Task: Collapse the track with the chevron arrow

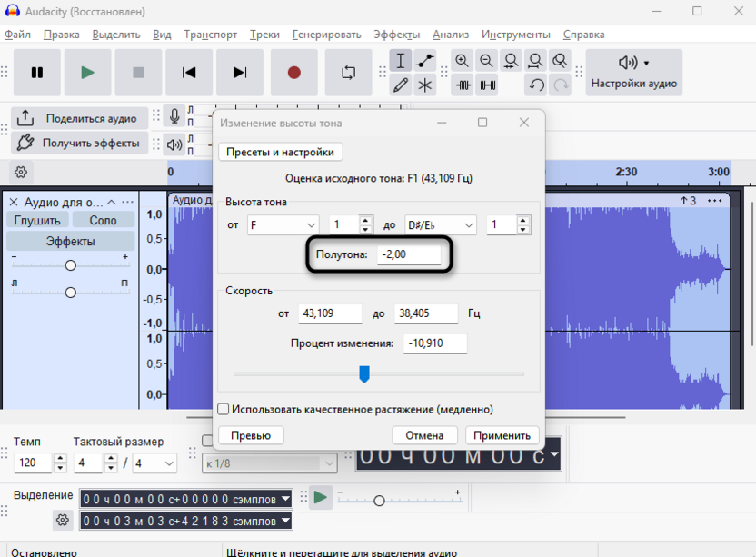Action: click(x=112, y=202)
